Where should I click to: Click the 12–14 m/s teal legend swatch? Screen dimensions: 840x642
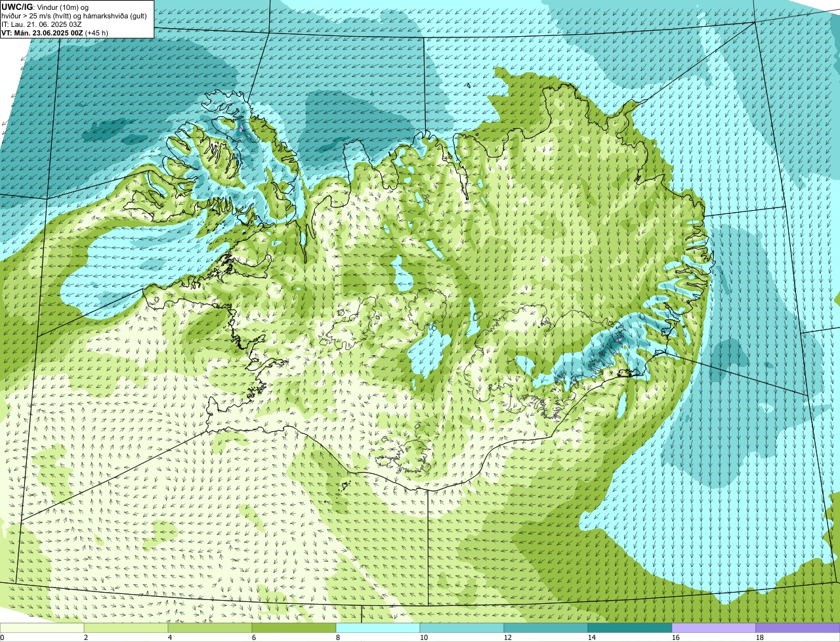546,628
